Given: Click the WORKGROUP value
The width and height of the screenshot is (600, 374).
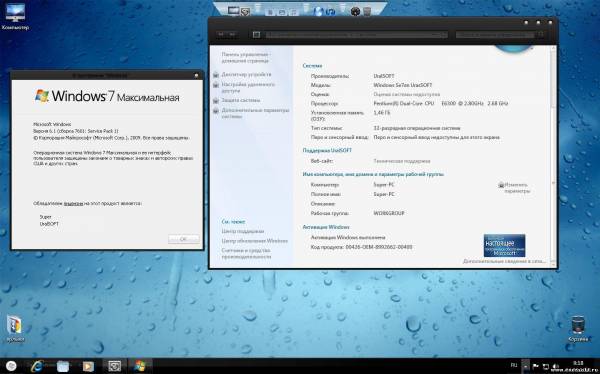Looking at the screenshot, I should coord(389,213).
